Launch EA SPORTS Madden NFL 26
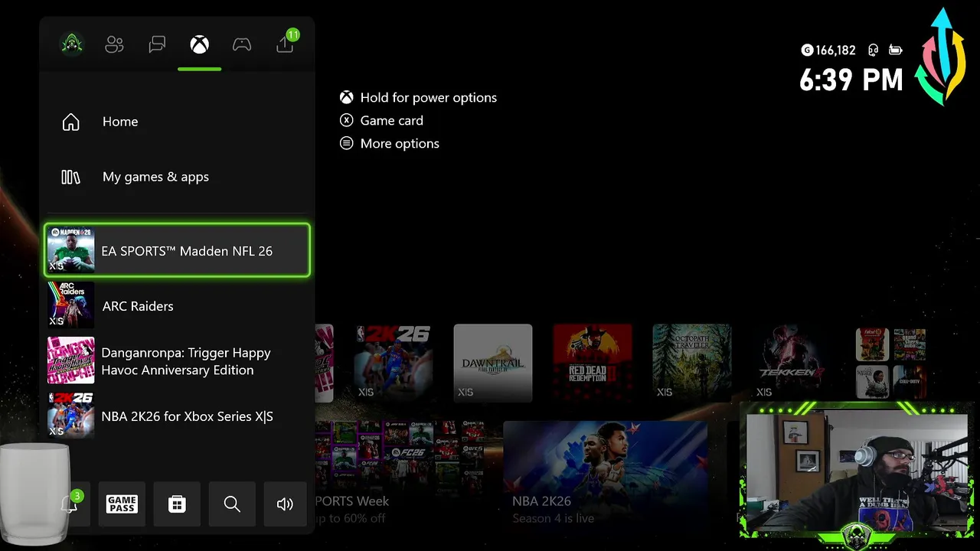 (x=178, y=250)
